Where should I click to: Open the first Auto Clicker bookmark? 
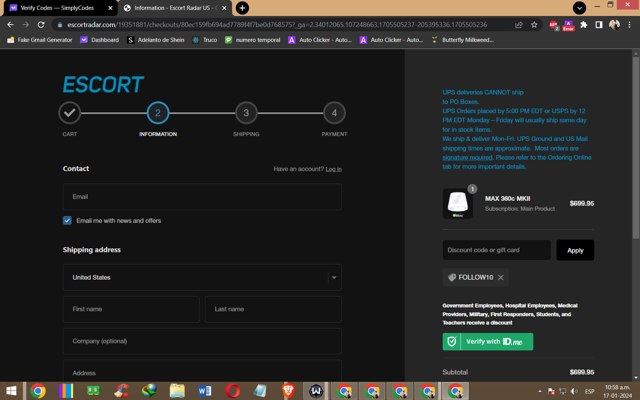(320, 40)
